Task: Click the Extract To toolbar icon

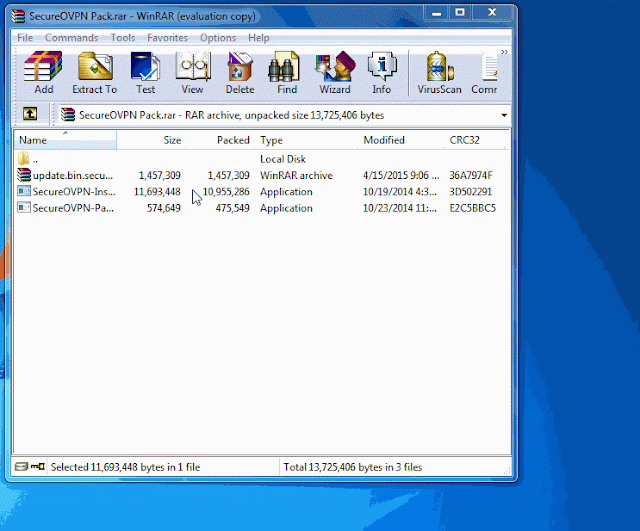Action: pos(95,73)
